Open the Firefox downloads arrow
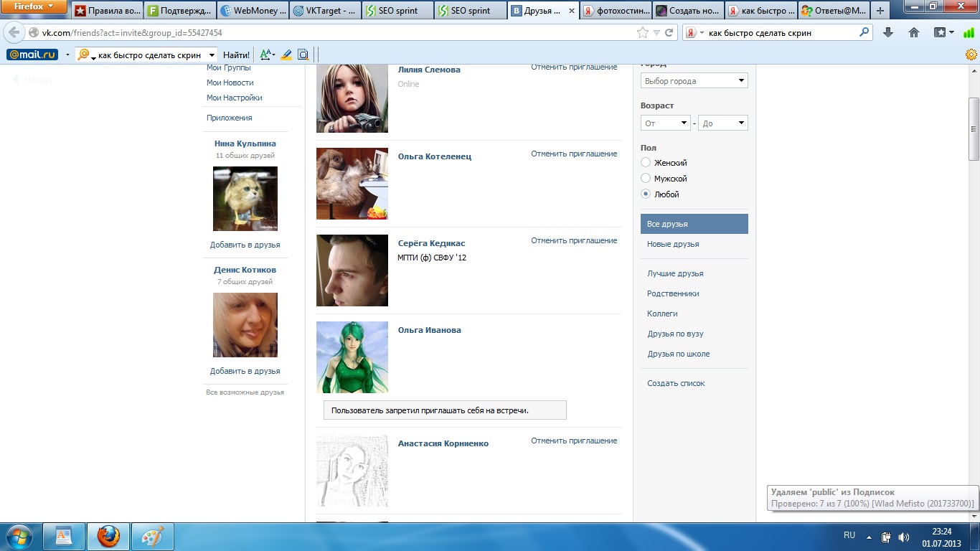The width and height of the screenshot is (980, 551). pyautogui.click(x=888, y=32)
